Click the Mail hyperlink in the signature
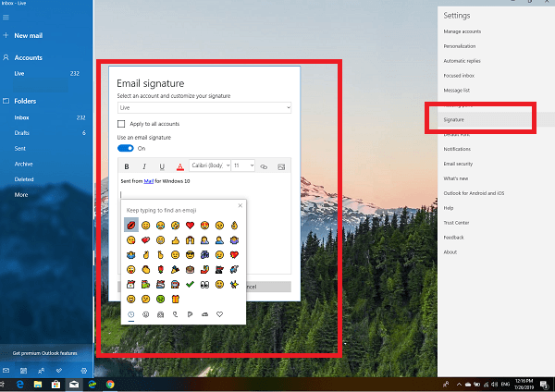The image size is (555, 392). point(149,181)
